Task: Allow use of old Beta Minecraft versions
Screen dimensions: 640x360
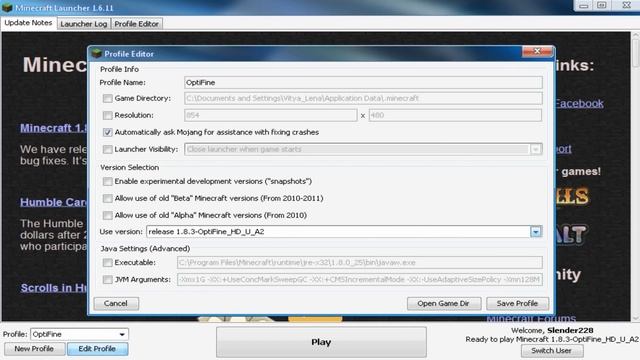Action: [107, 198]
